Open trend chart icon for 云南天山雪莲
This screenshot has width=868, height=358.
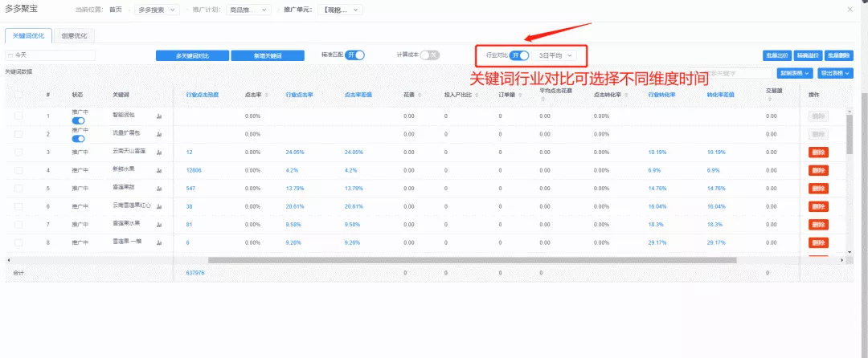pos(159,153)
